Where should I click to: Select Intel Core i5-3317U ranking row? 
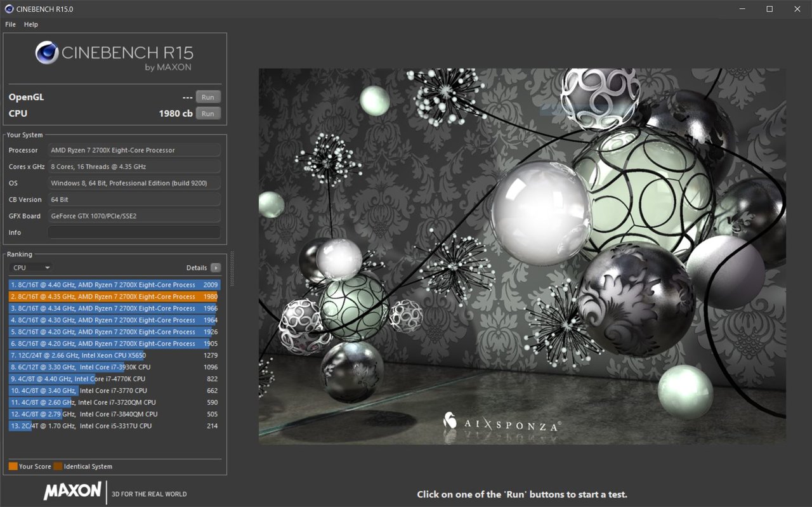tap(115, 426)
